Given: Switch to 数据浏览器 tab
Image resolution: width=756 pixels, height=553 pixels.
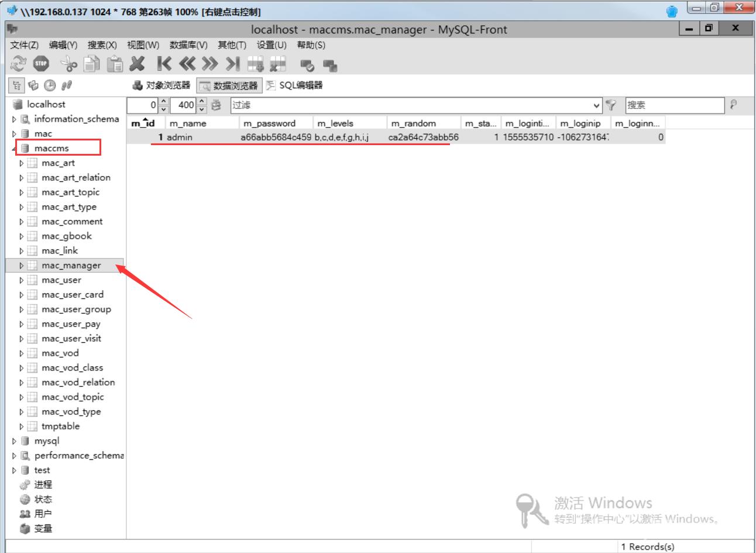Looking at the screenshot, I should click(x=228, y=85).
